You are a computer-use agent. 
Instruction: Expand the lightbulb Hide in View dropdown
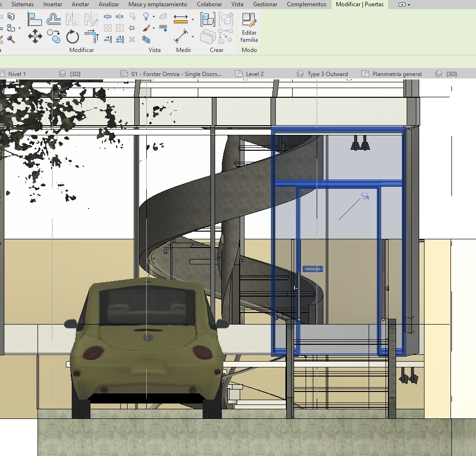(x=154, y=17)
